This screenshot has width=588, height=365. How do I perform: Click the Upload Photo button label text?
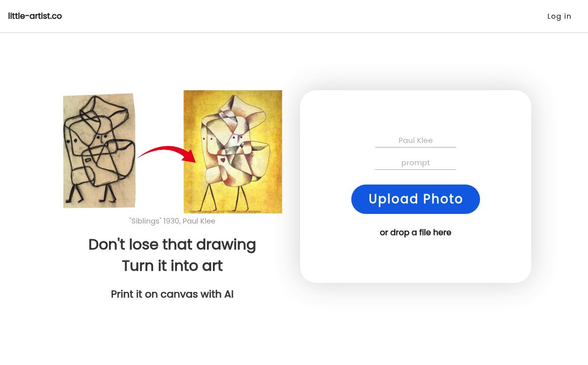tap(416, 199)
